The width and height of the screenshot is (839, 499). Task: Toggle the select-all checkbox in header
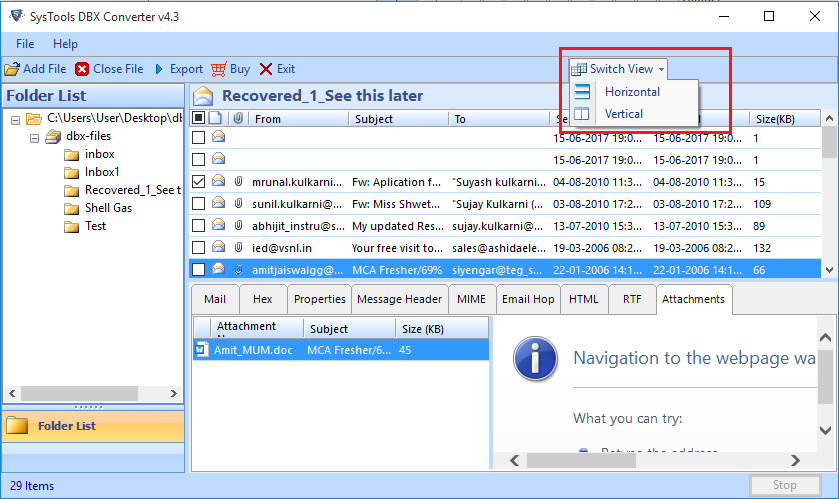click(x=199, y=118)
